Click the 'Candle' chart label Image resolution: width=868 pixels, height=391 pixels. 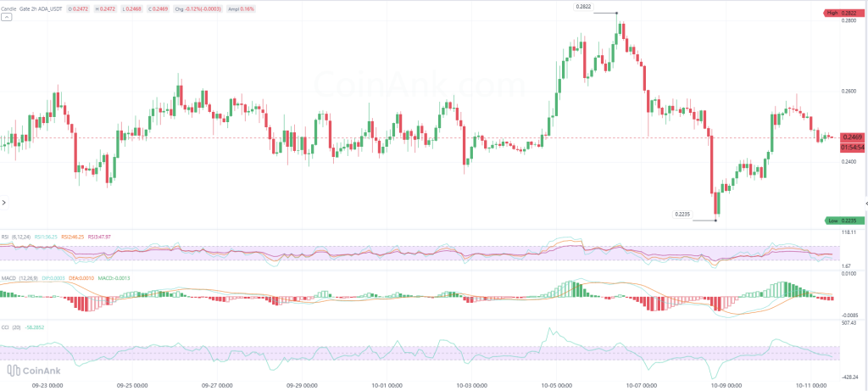(9, 9)
